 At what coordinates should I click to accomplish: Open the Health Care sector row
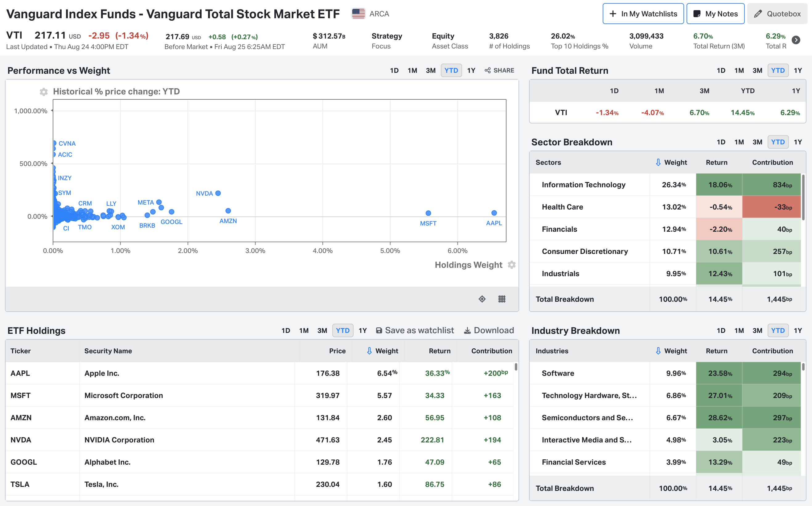pos(665,207)
